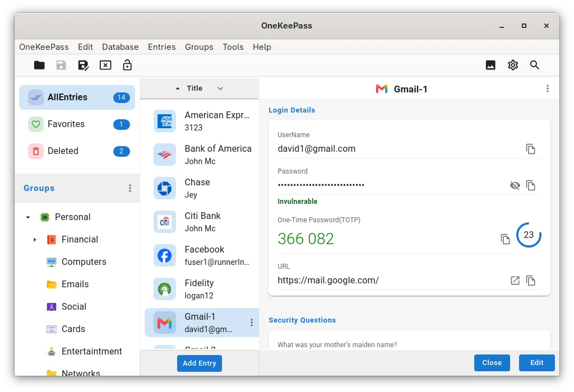This screenshot has width=574, height=392.
Task: Select the Social group
Action: pyautogui.click(x=74, y=306)
